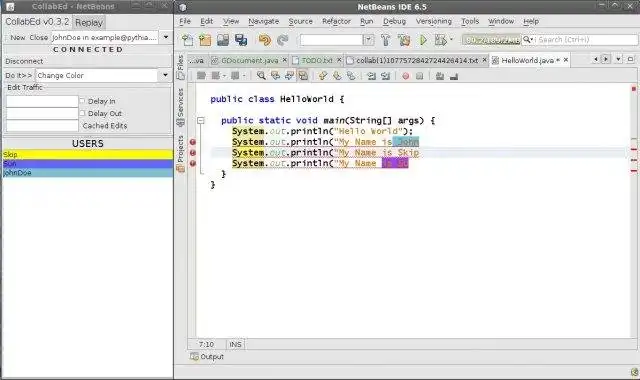Open the Change Color dropdown arrow
Viewport: 640px width, 380px height.
[165, 75]
